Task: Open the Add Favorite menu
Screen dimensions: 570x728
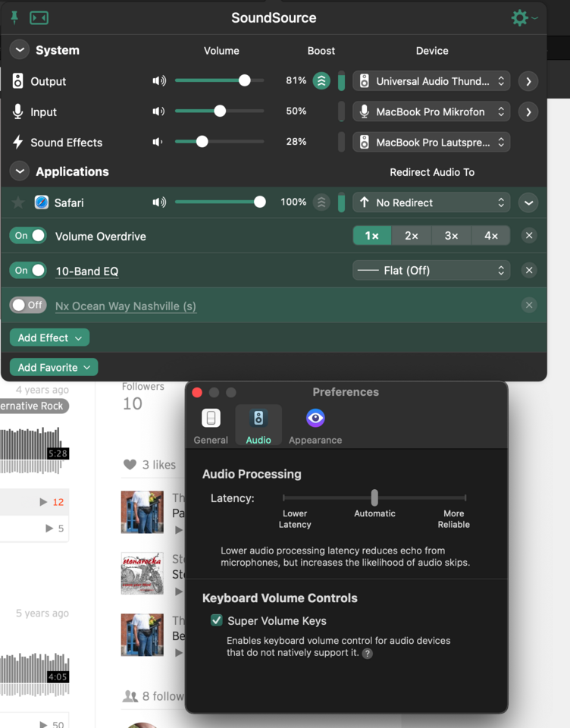Action: pyautogui.click(x=54, y=367)
